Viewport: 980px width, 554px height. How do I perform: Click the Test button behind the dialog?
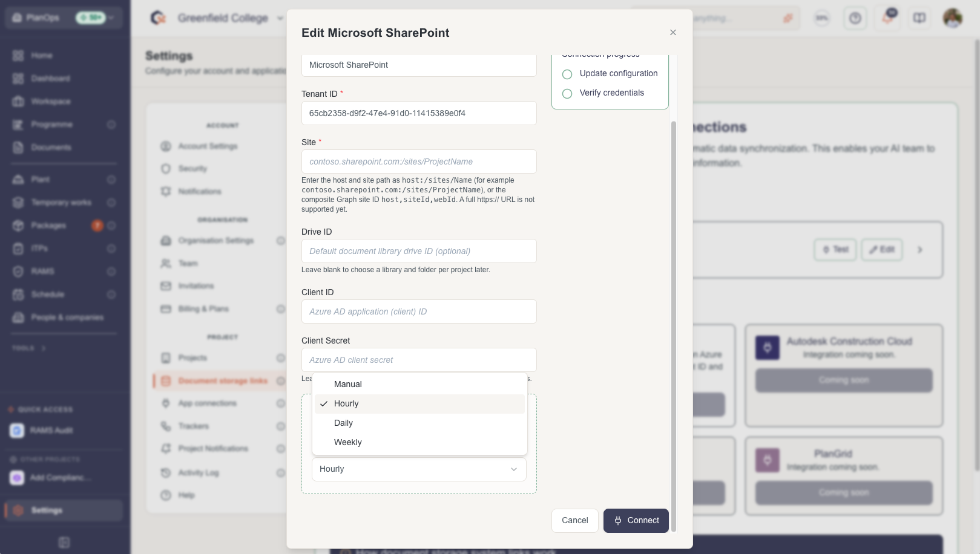pyautogui.click(x=835, y=250)
